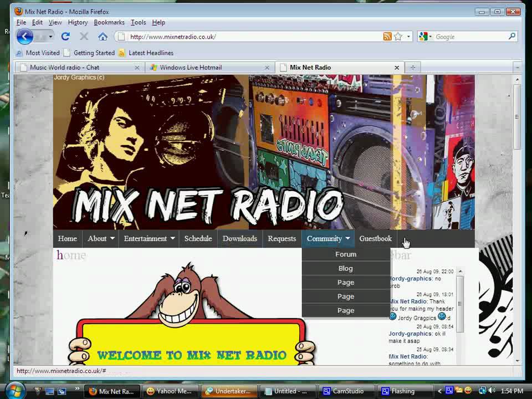The image size is (532, 399).
Task: Open Undertaker Internet Explorer taskbar button
Action: pos(229,391)
